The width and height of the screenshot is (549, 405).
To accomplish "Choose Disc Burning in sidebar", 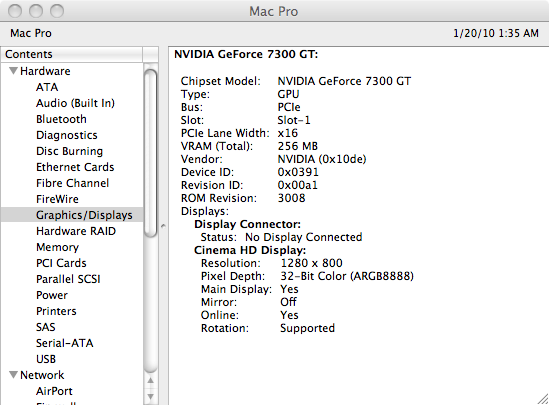I will [69, 151].
